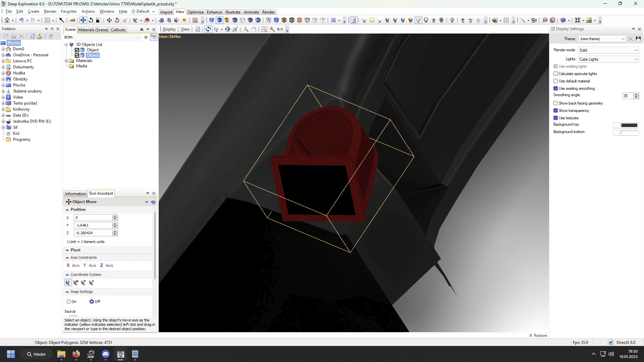The image size is (644, 362).
Task: Toggle Show transparency checkbox
Action: click(x=555, y=111)
